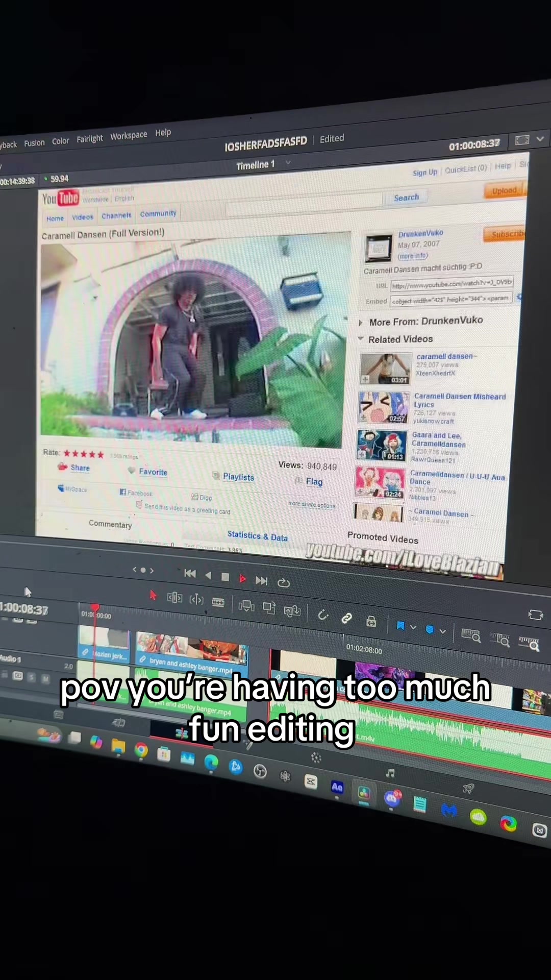Click the viewer full screen icon

click(x=522, y=140)
